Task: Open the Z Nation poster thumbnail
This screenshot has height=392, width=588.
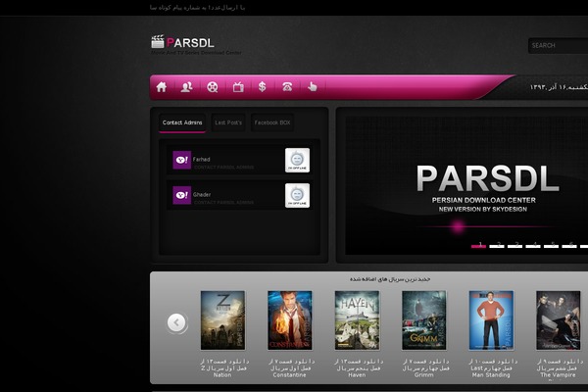Action: [x=222, y=320]
